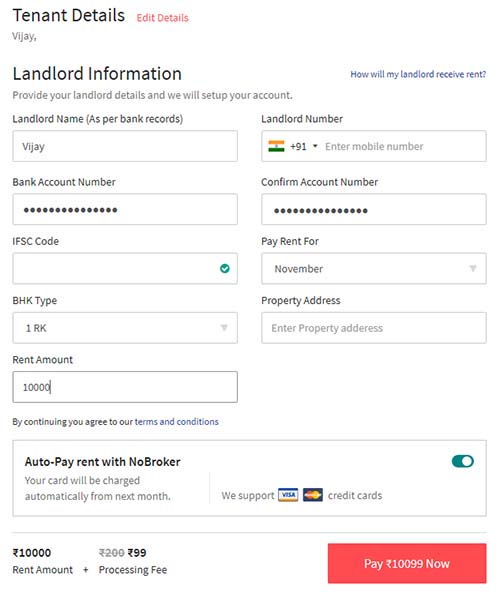The width and height of the screenshot is (500, 597).
Task: Expand the Pay Rent For month dropdown
Action: click(x=374, y=268)
